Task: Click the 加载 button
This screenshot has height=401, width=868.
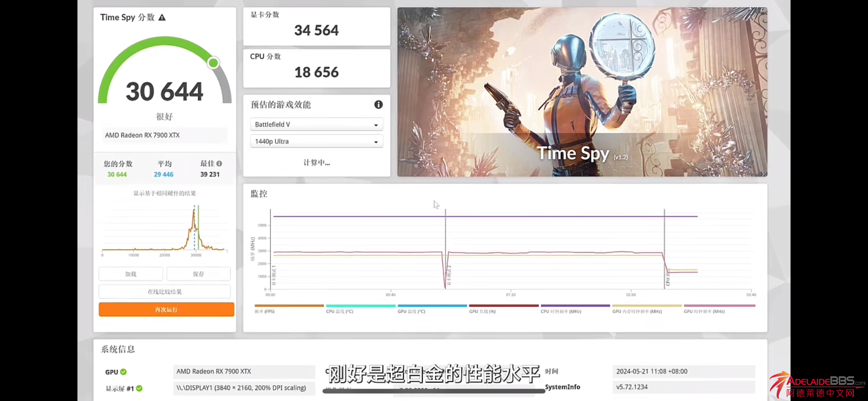Action: coord(131,274)
